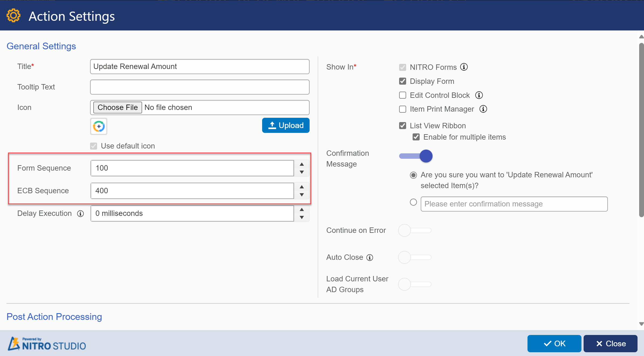This screenshot has width=644, height=356.
Task: Open info icon next to Item Print Manager
Action: [483, 109]
